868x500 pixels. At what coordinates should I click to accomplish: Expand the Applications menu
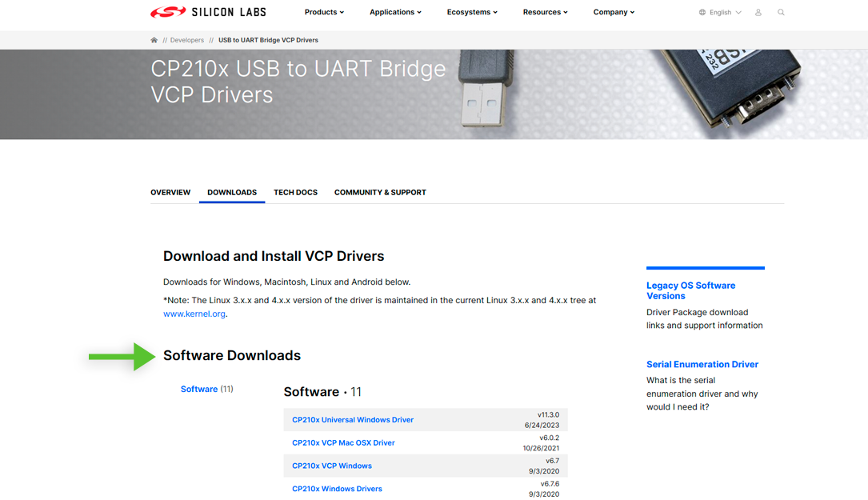point(395,12)
